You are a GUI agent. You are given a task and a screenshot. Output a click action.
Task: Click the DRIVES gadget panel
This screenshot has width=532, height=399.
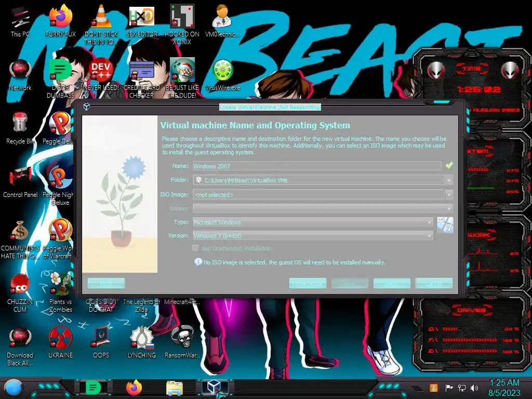coord(472,333)
